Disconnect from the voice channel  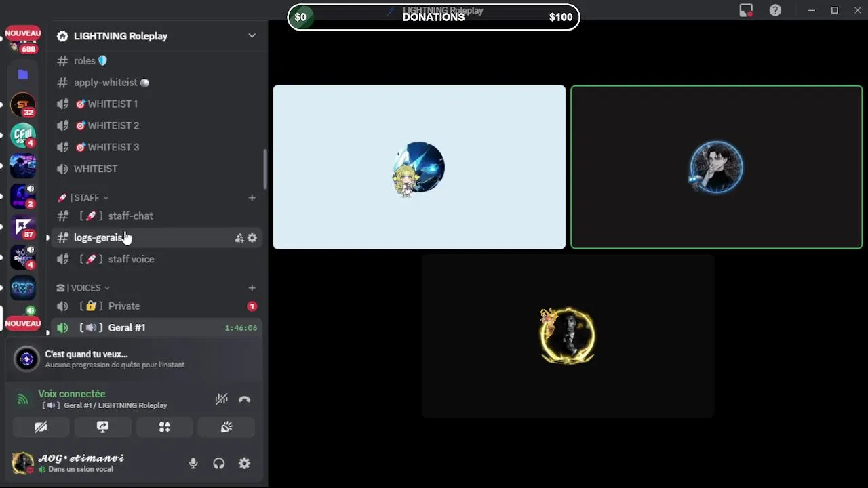[x=245, y=399]
